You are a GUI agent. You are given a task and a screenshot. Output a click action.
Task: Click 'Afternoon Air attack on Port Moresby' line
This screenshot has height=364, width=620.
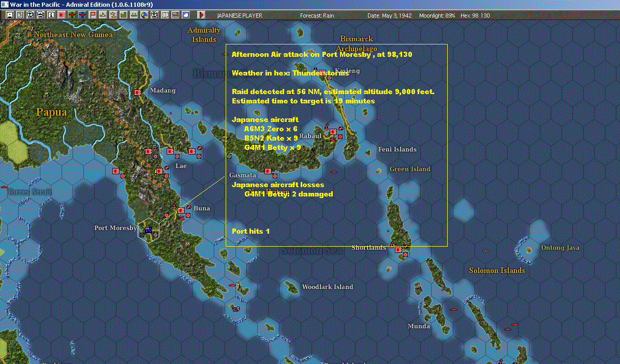click(322, 54)
